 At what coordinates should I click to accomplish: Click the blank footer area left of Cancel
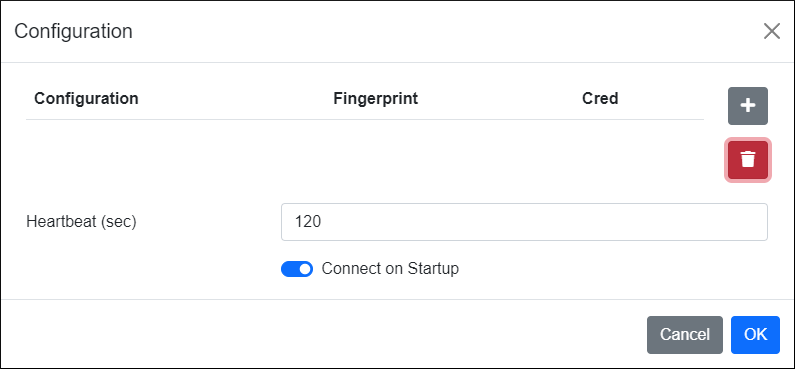coord(324,335)
